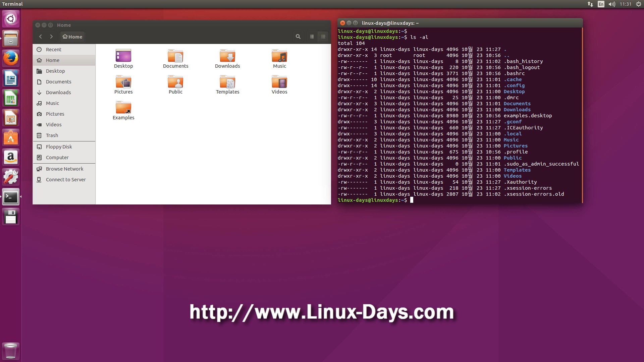Click the 'ls -al' command text
This screenshot has height=362, width=644.
(x=419, y=37)
